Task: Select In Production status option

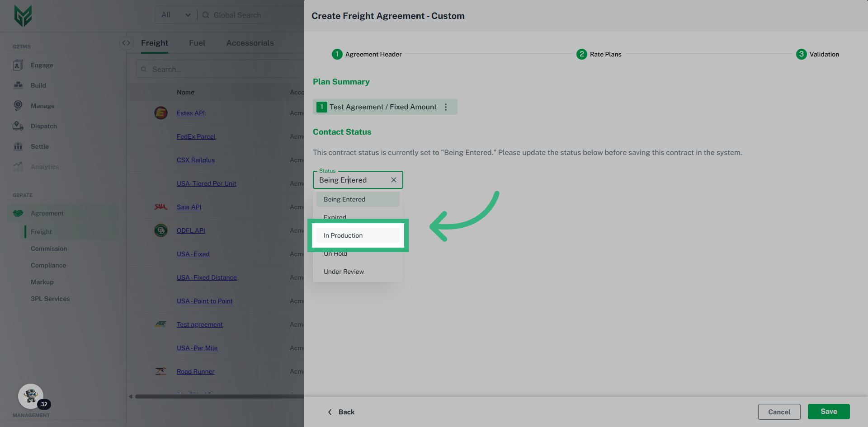Action: (x=343, y=235)
